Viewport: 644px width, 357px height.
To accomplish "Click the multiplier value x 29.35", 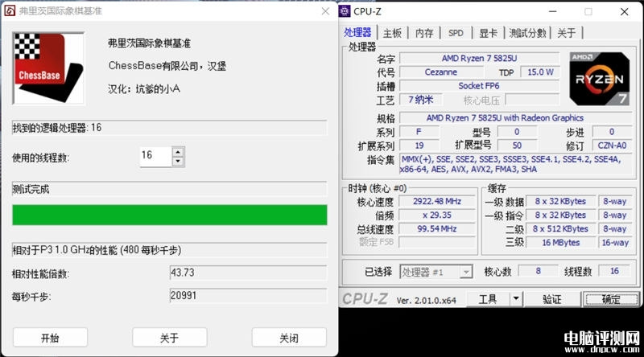I will pos(437,215).
